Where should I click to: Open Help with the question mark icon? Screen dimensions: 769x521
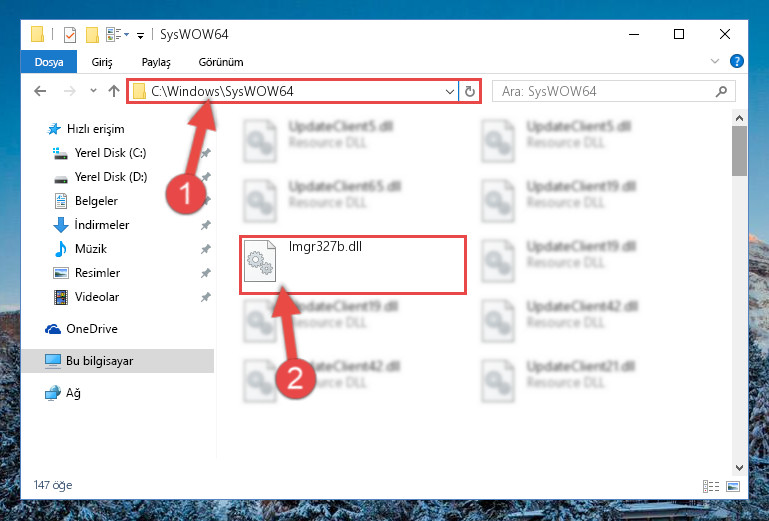pos(736,61)
